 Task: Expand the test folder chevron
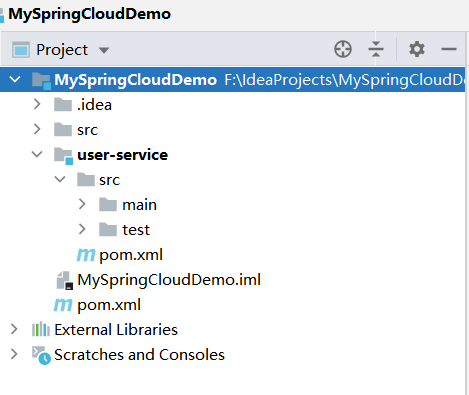(x=82, y=229)
